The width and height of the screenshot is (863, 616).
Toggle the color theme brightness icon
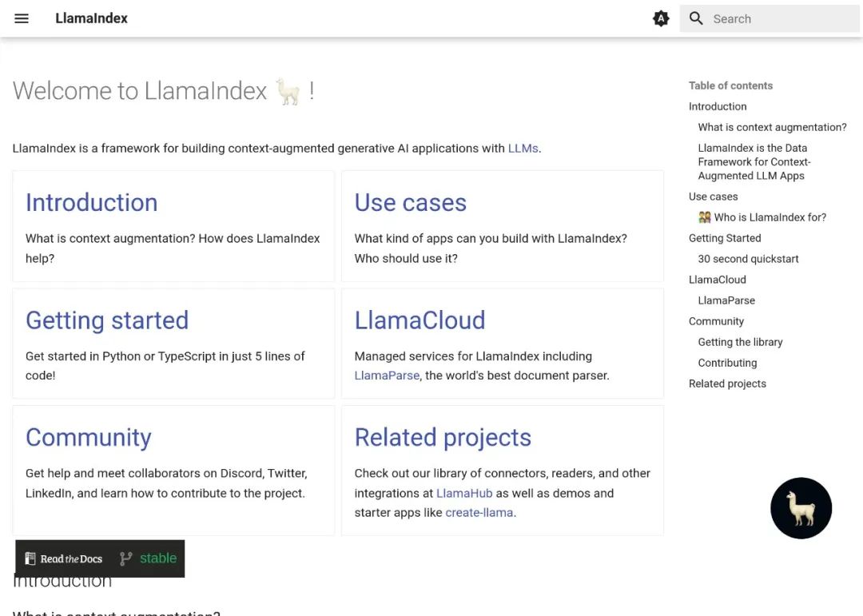click(x=661, y=18)
